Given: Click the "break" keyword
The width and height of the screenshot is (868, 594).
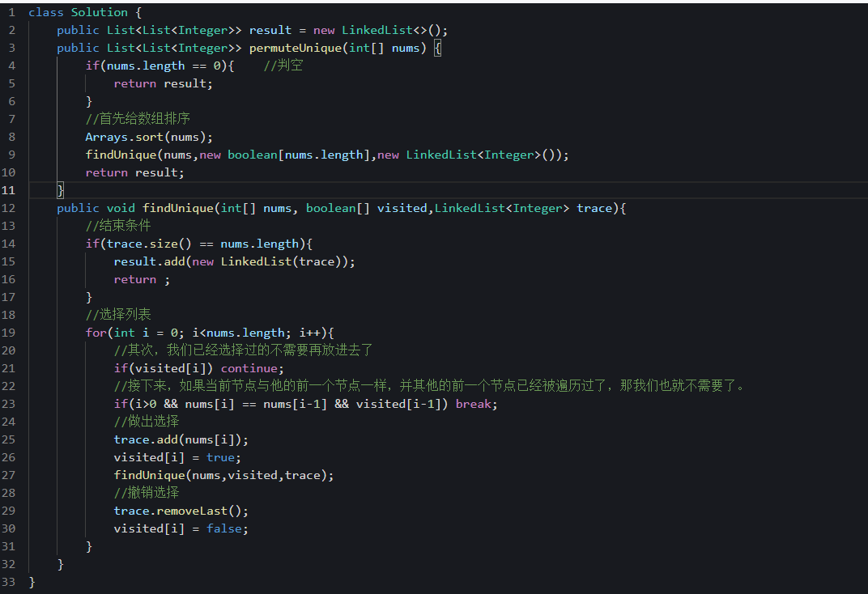Looking at the screenshot, I should point(474,404).
